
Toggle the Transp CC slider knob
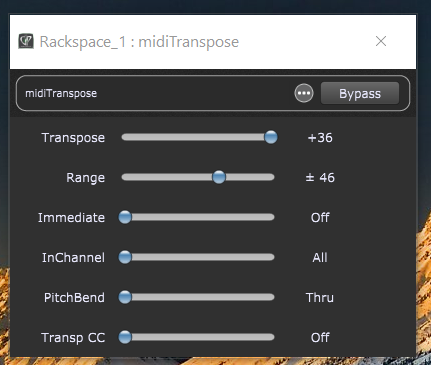[125, 337]
